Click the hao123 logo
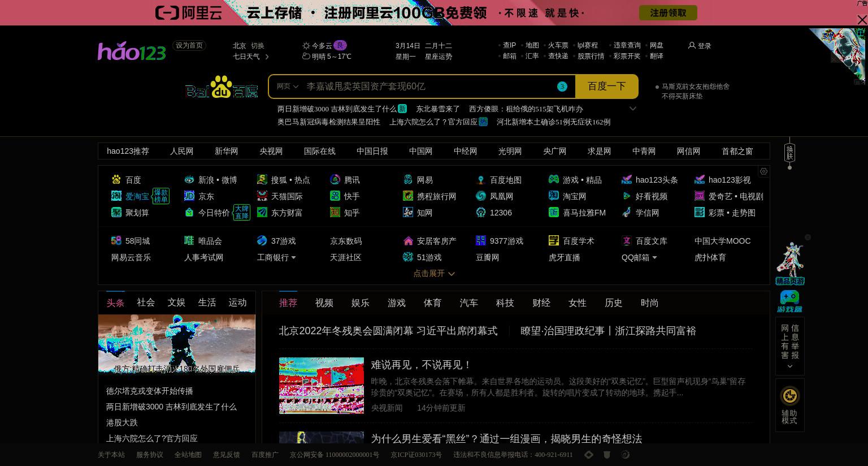The image size is (868, 466). tap(132, 51)
